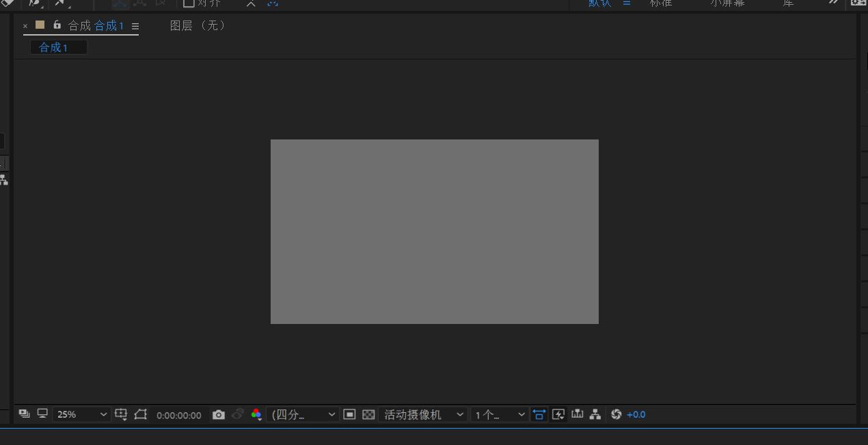
Task: Open the 25% magnification dropdown
Action: coord(81,414)
